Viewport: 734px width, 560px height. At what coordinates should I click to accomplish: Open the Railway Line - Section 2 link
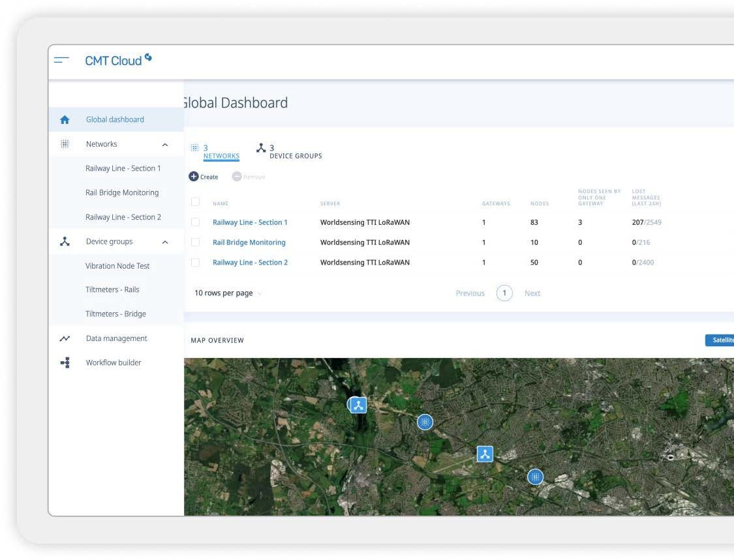click(x=250, y=263)
